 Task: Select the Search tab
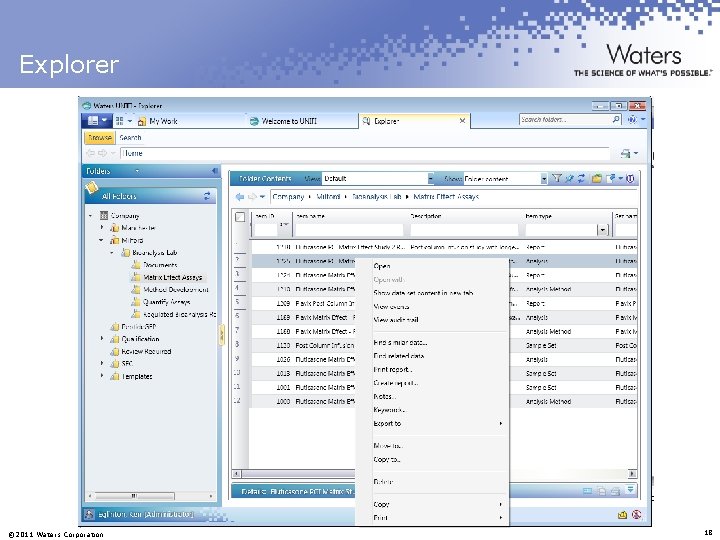tap(130, 137)
